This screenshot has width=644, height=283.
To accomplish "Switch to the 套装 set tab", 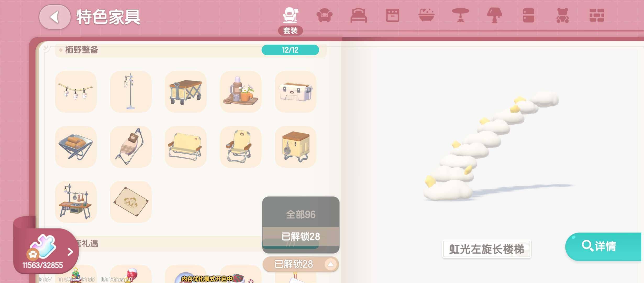I will [x=290, y=21].
